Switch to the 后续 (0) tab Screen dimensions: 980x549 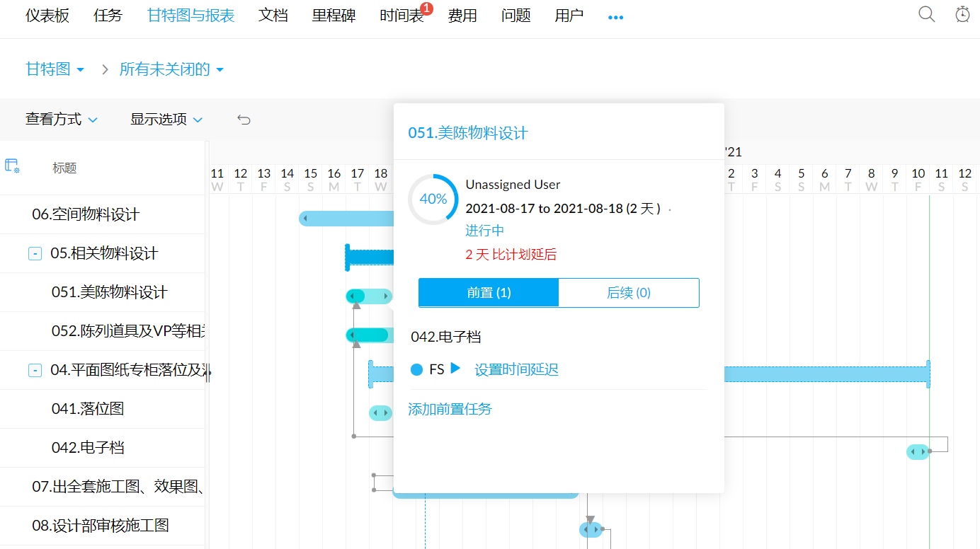coord(628,293)
